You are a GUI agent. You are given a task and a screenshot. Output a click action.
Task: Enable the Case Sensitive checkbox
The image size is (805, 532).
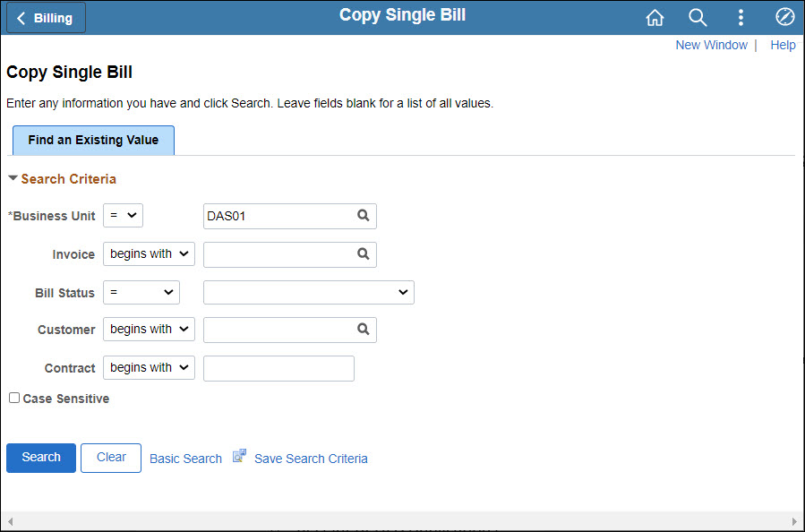pos(14,398)
